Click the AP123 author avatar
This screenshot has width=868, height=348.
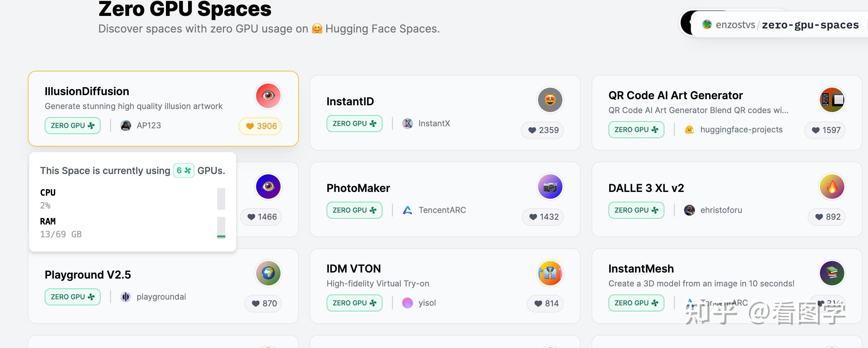125,125
